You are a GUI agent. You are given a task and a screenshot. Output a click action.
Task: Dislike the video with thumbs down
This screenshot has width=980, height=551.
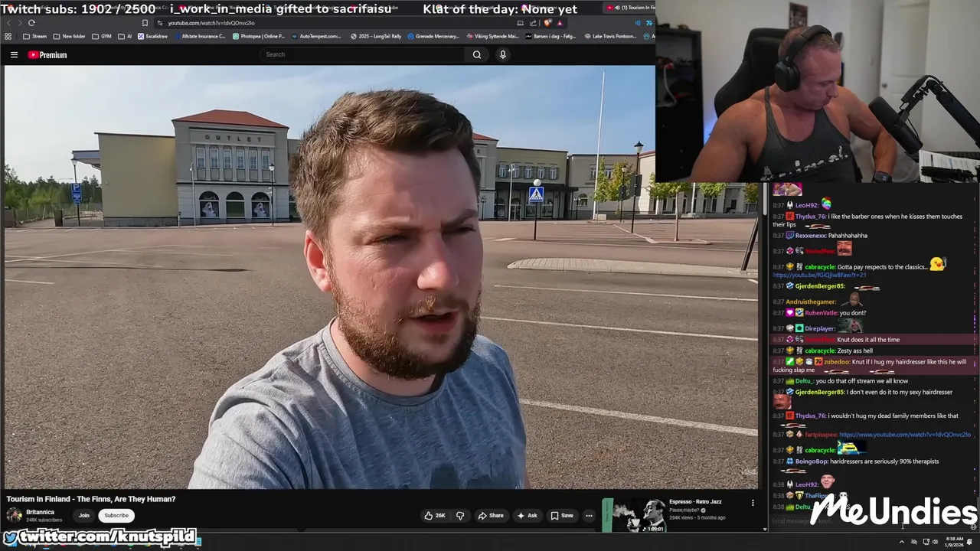point(460,516)
